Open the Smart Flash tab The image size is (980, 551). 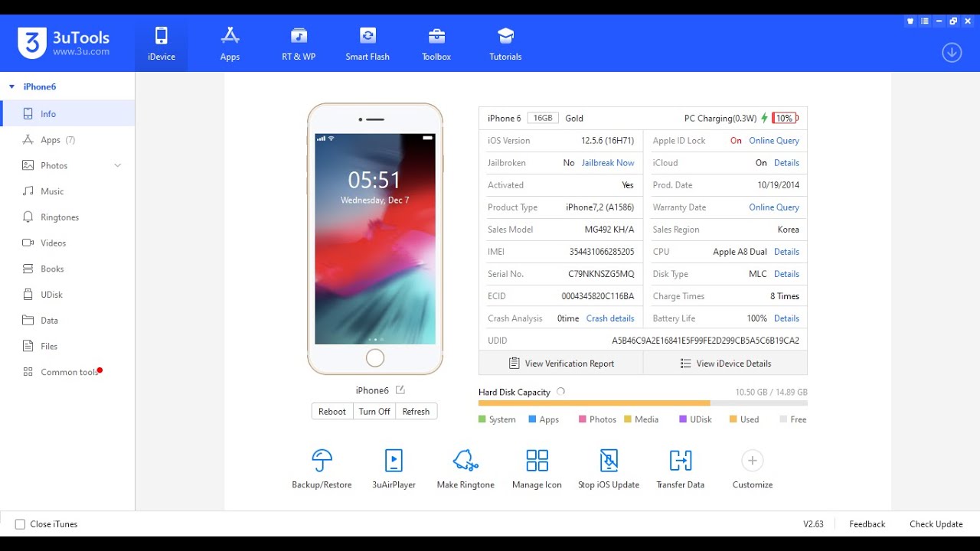pos(367,44)
